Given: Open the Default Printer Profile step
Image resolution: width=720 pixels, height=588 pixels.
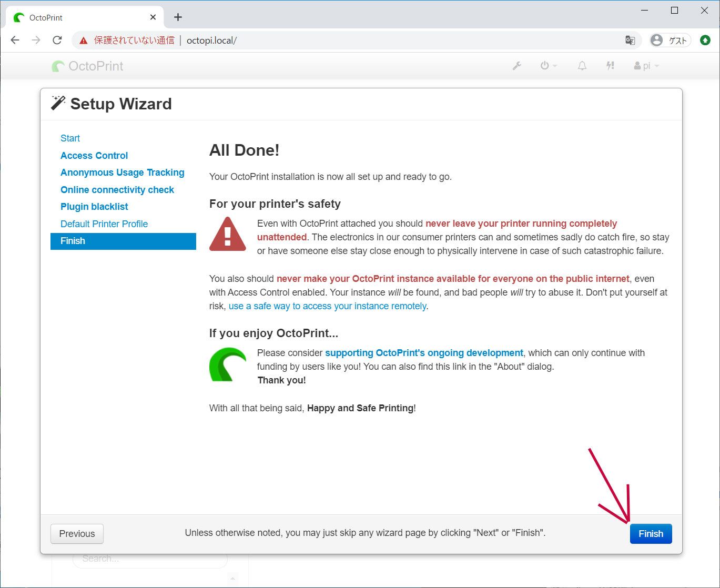Looking at the screenshot, I should point(104,224).
